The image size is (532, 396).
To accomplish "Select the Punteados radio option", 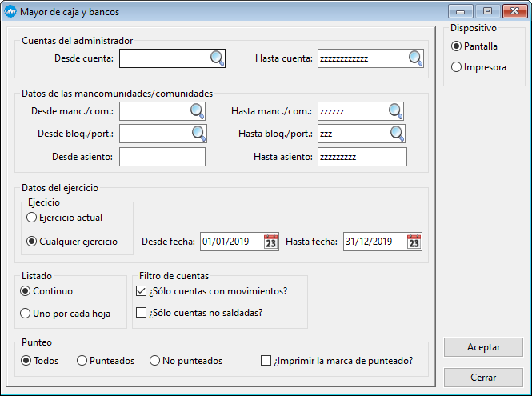I will (x=82, y=361).
